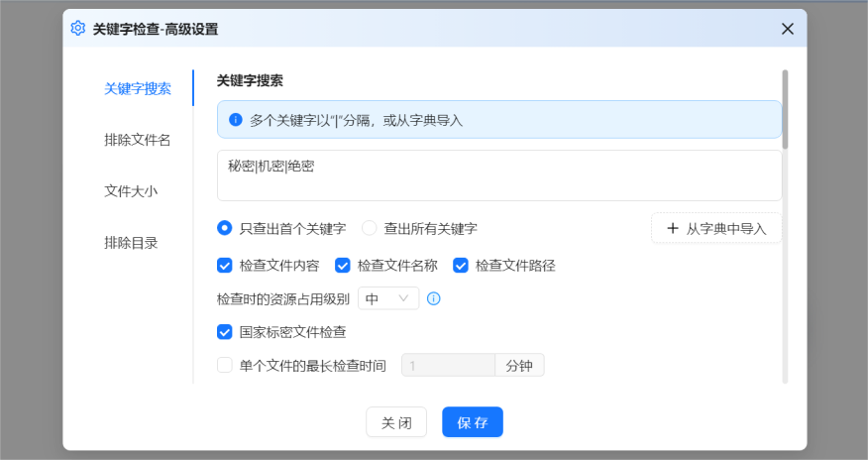Image resolution: width=868 pixels, height=460 pixels.
Task: Enable 单个文件的最长检查时间 checkbox
Action: (x=225, y=366)
